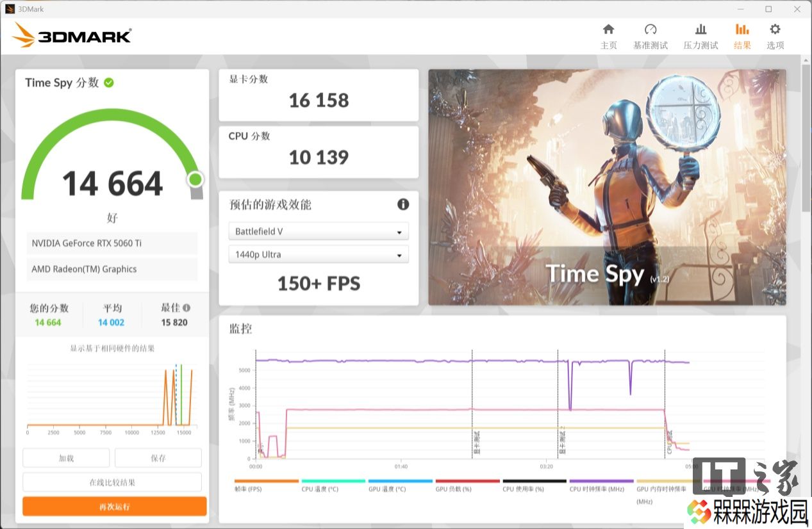Go to the 主页 home icon
This screenshot has width=812, height=529.
(608, 29)
